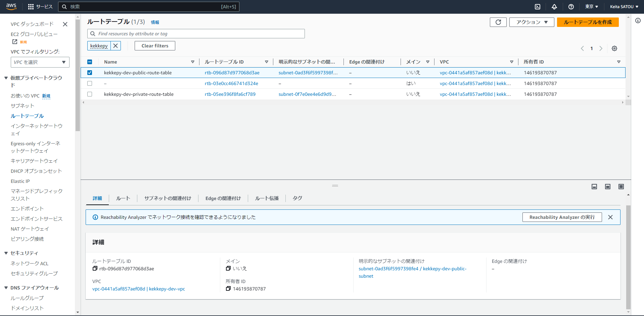The image size is (644, 316).
Task: Collapse the セキュリティ section
Action: pos(6,253)
